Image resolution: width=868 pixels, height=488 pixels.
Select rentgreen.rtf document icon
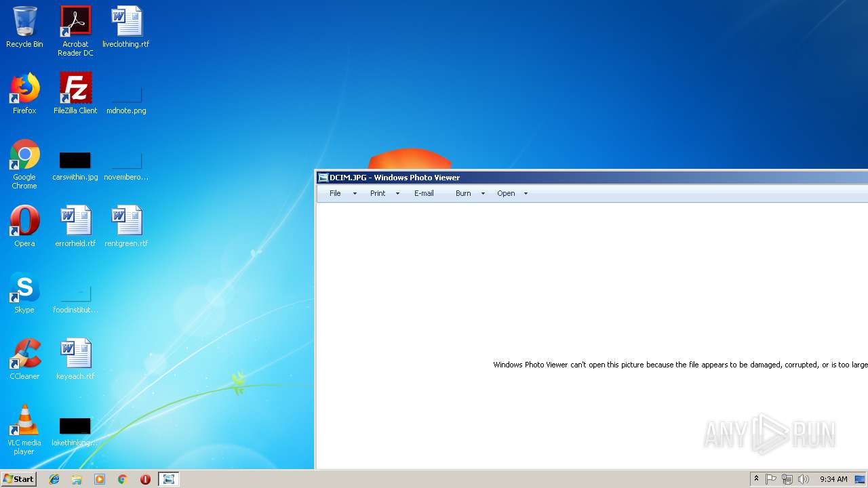tap(126, 226)
